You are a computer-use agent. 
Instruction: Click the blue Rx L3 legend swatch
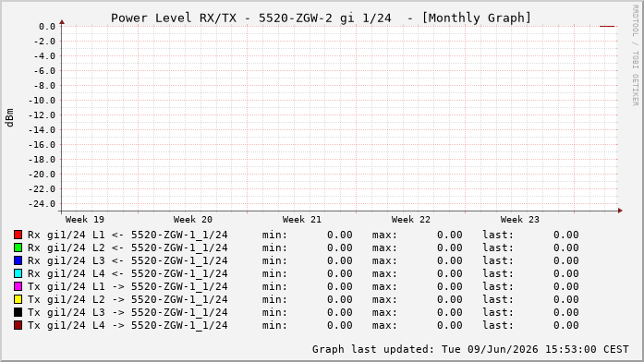18,260
